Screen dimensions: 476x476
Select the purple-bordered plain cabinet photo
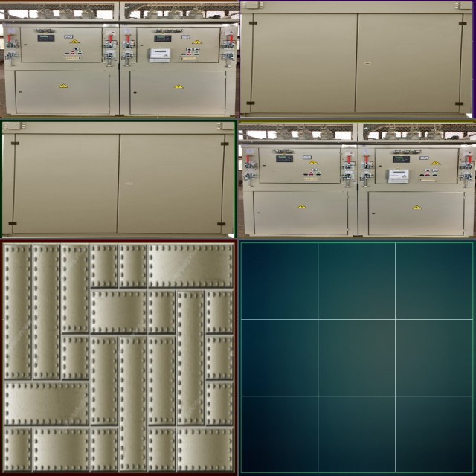pyautogui.click(x=357, y=59)
